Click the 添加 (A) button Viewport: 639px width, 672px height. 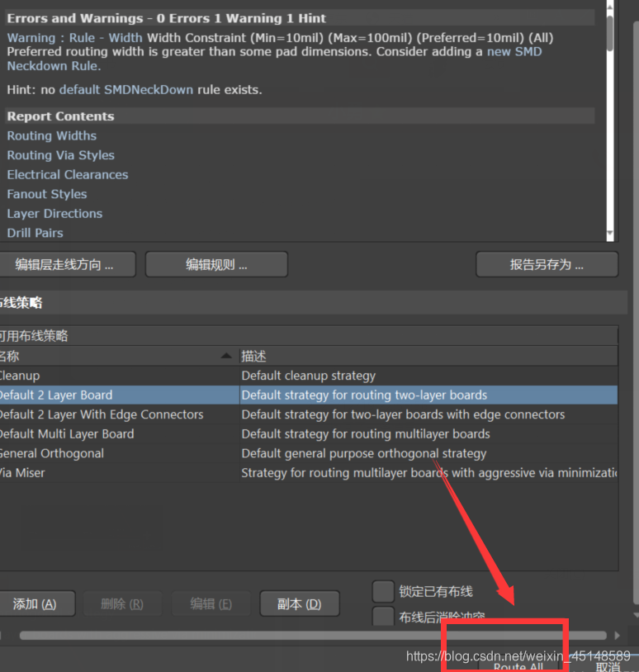coord(35,603)
